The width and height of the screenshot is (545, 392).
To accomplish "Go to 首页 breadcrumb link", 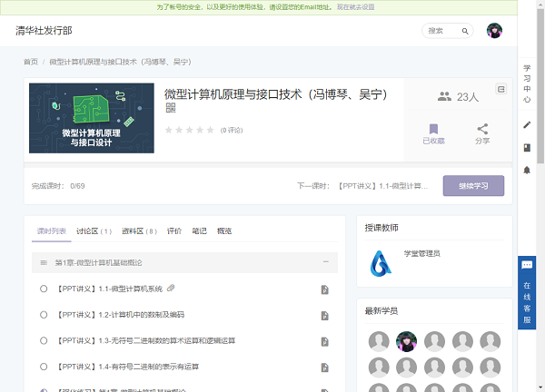I will [x=31, y=62].
